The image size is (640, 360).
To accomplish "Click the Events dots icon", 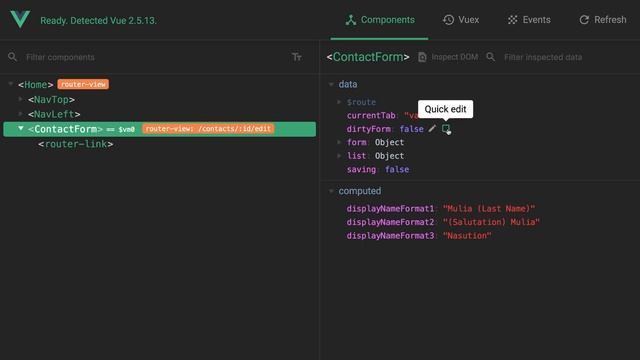I will [x=513, y=20].
